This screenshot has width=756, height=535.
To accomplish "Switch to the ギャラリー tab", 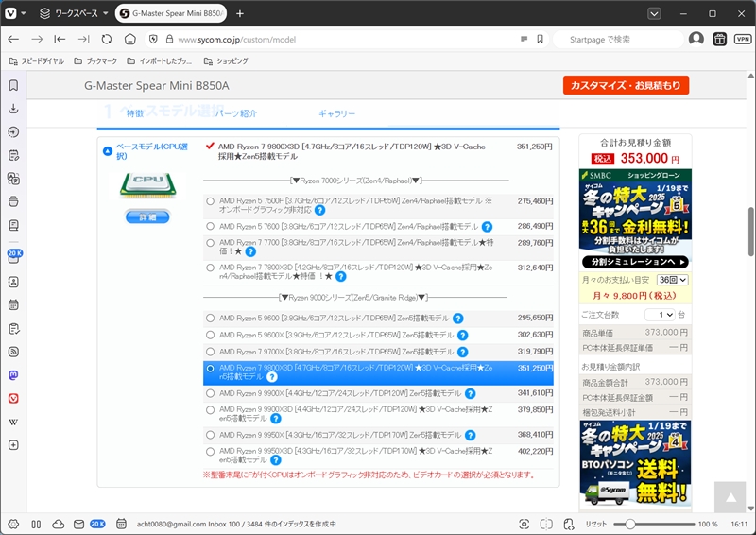I will click(336, 113).
